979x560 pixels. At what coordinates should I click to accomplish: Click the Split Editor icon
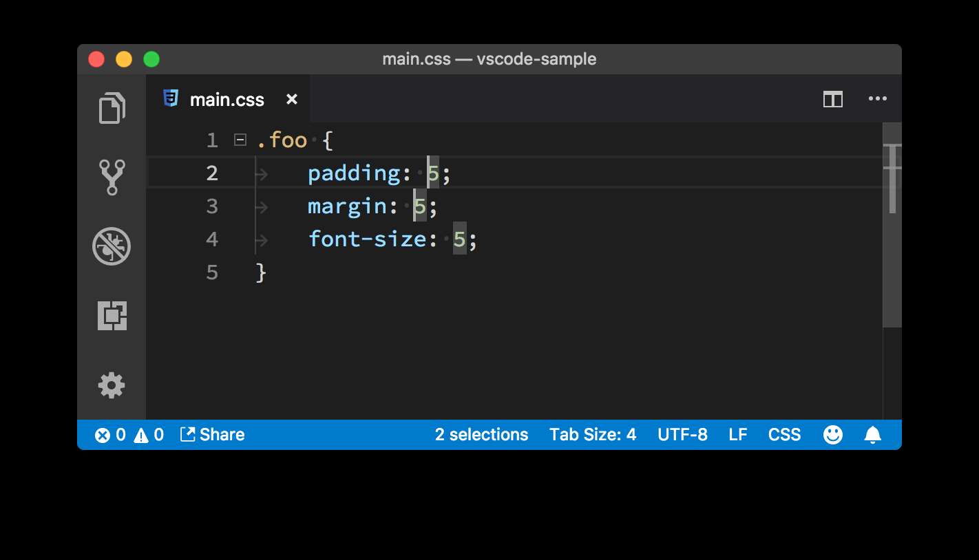832,99
